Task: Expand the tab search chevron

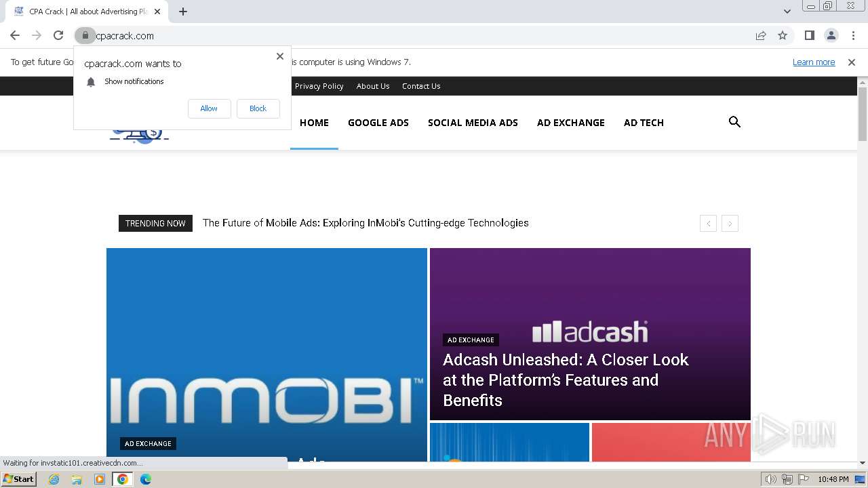Action: tap(787, 12)
